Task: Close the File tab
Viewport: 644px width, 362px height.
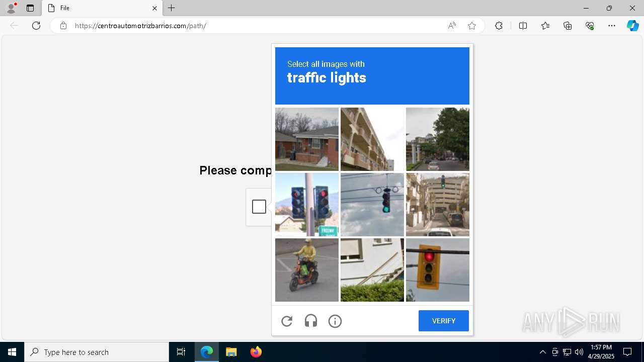Action: [154, 8]
